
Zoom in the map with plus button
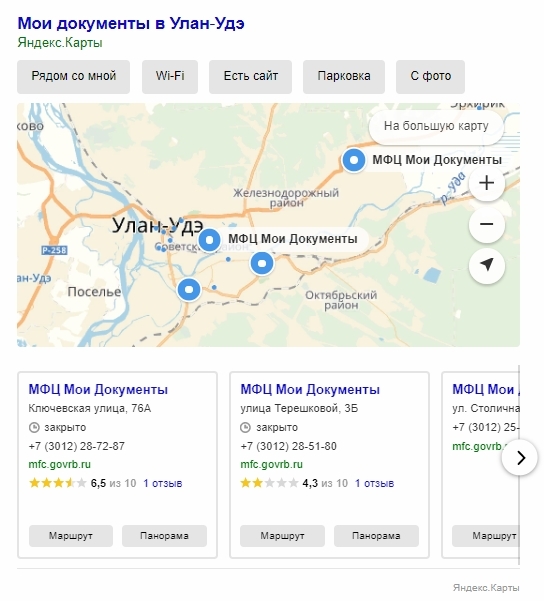pos(486,183)
